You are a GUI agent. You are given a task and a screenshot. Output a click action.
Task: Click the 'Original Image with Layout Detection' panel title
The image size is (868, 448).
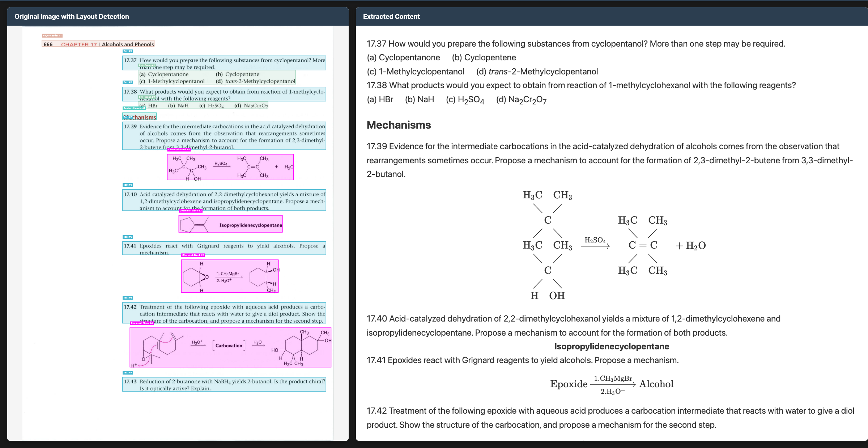[72, 17]
